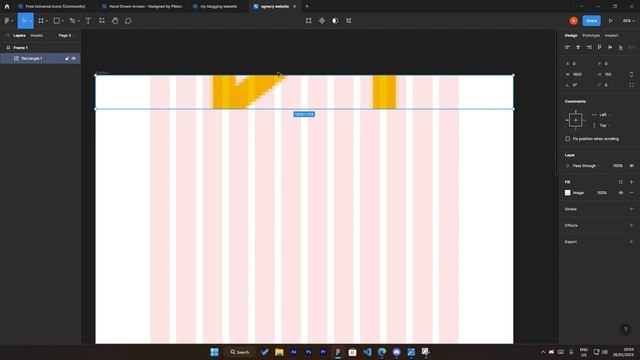Select the Hand tool

115,21
